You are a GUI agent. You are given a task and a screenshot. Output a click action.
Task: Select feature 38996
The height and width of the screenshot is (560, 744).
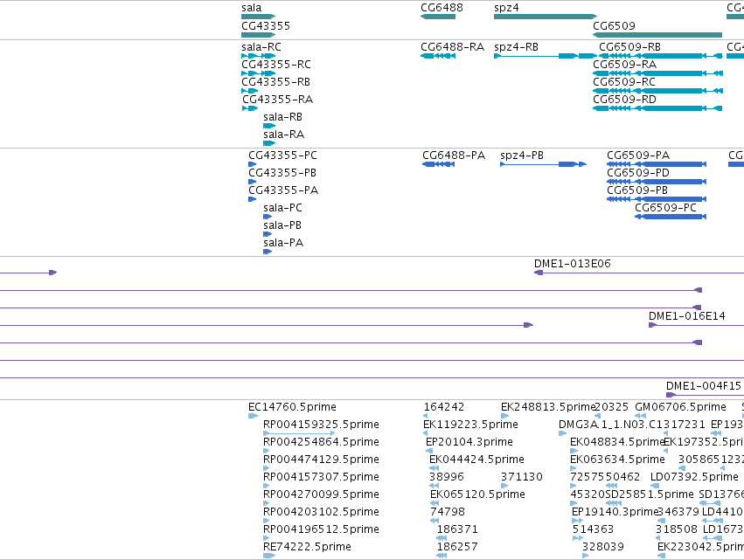435,486
